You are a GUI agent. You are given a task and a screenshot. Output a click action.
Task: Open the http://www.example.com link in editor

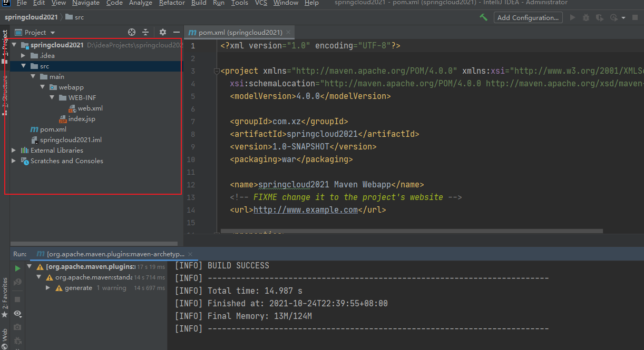click(306, 209)
